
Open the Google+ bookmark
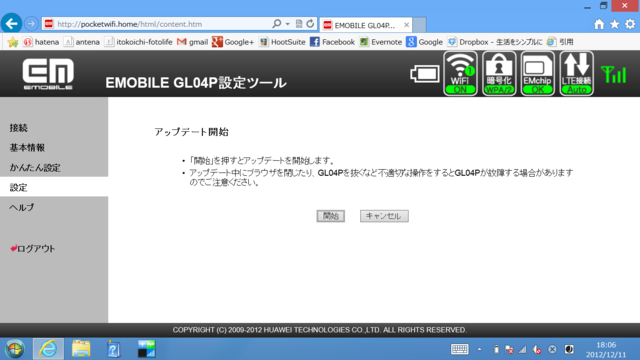click(233, 42)
